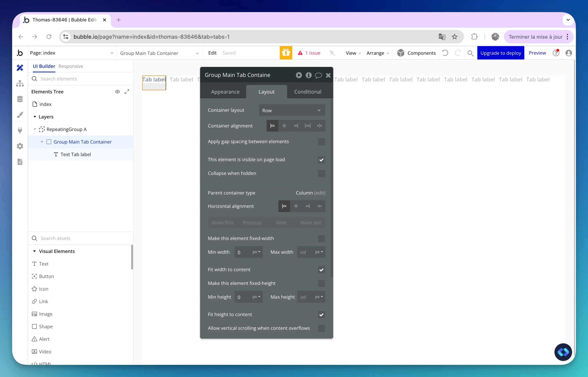The height and width of the screenshot is (377, 588).
Task: Open the Data tab database icon
Action: click(x=20, y=99)
